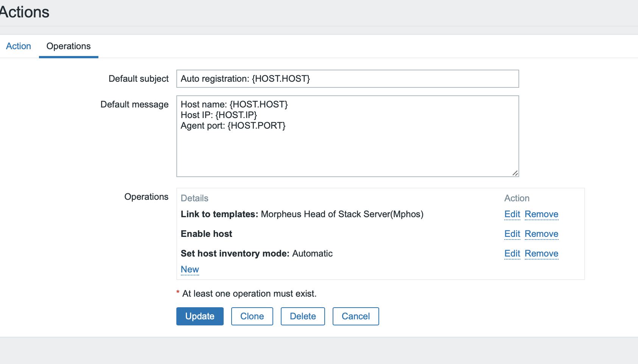This screenshot has width=638, height=364.
Task: Remove the Set host inventory mode operation
Action: pos(541,254)
